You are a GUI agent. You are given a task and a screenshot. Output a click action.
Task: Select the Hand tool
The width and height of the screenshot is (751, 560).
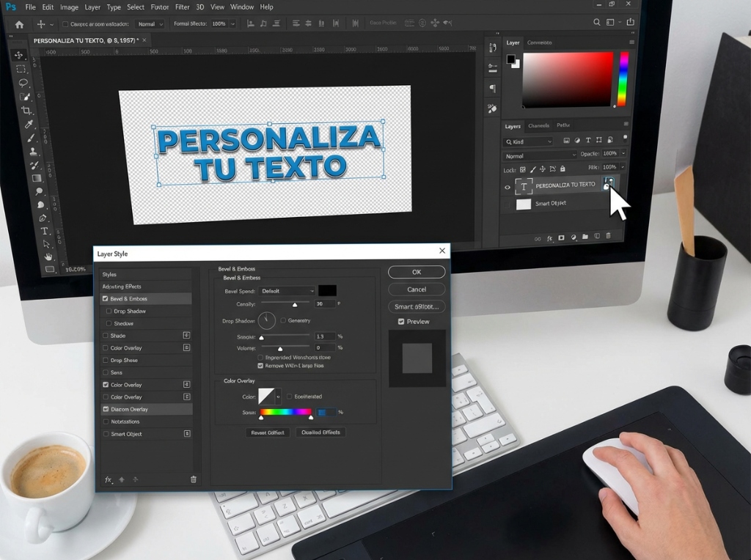48,257
